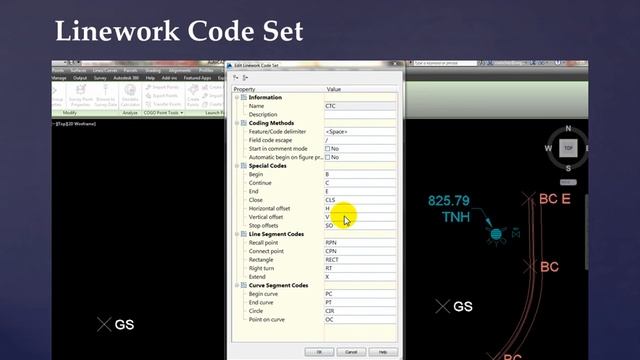Open the Add-ins ribbon tab

pyautogui.click(x=169, y=78)
